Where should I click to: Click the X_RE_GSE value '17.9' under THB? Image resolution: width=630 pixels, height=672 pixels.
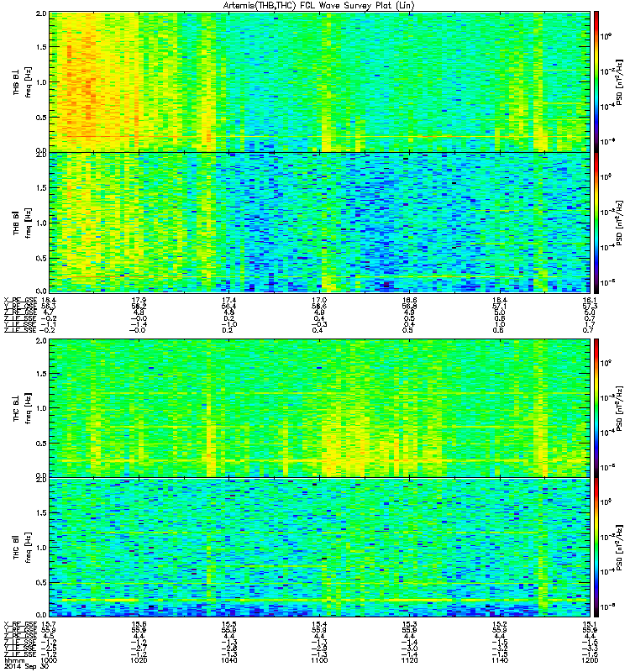tap(139, 300)
